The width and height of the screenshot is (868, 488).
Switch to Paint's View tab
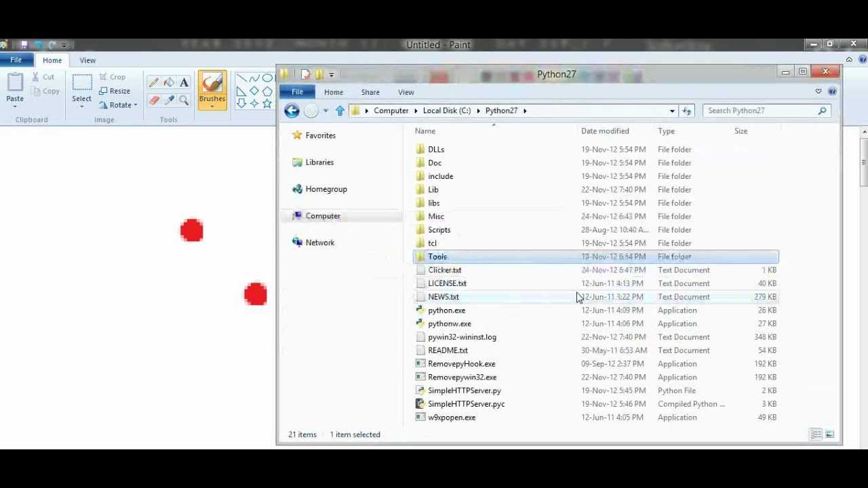click(87, 60)
